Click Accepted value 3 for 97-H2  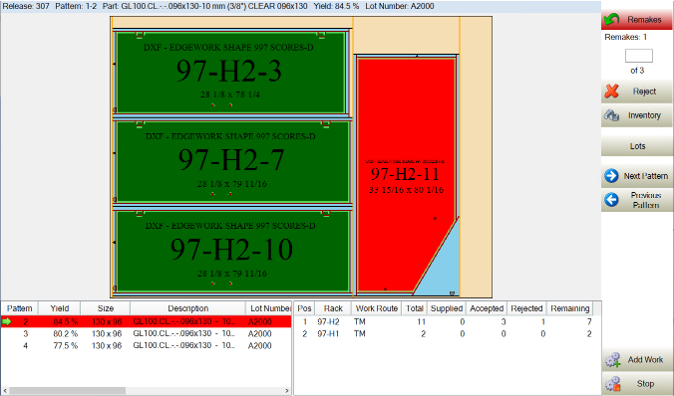click(503, 321)
